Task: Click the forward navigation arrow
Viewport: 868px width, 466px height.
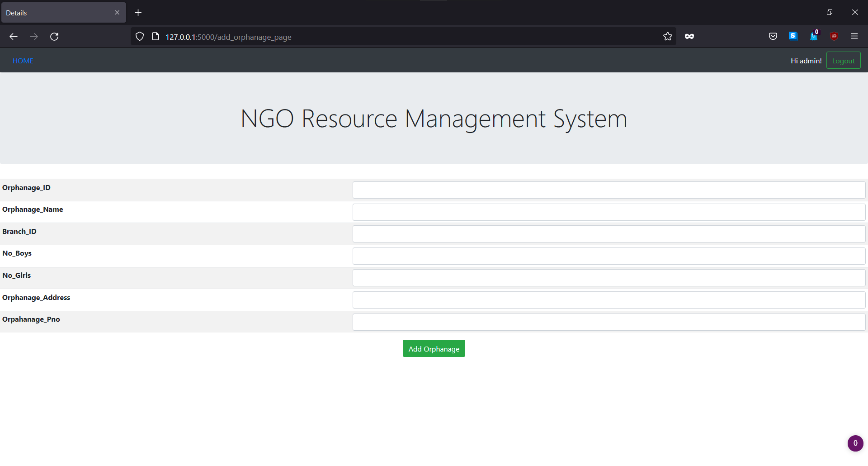Action: point(34,36)
